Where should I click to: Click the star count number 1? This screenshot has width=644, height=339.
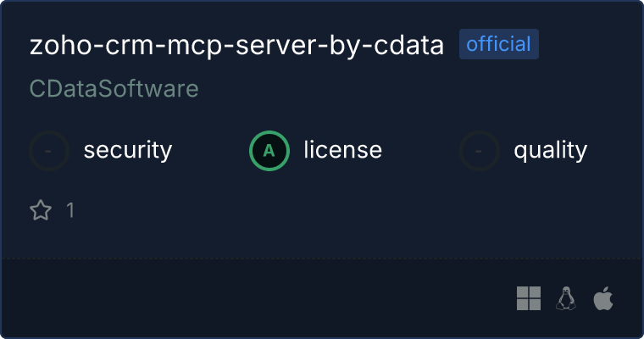click(x=70, y=210)
